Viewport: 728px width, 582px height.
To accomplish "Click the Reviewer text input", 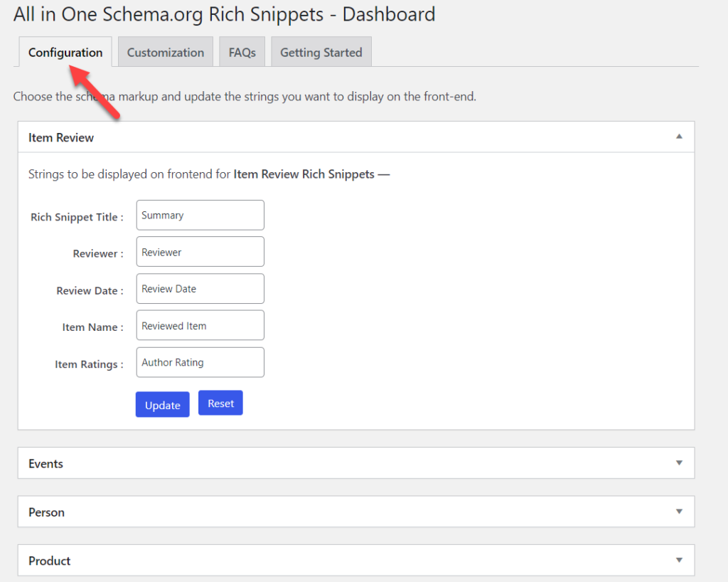I will coord(200,252).
